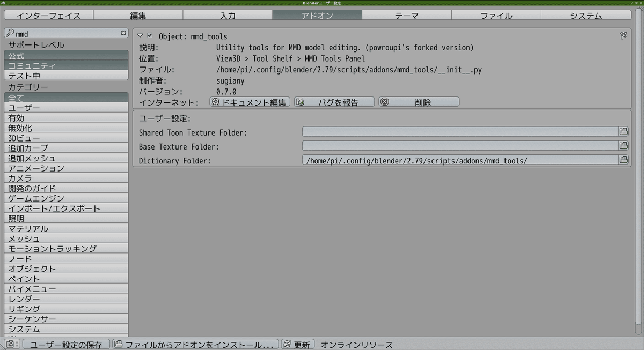This screenshot has width=644, height=350.
Task: Click 削除 to remove addon
Action: [419, 102]
